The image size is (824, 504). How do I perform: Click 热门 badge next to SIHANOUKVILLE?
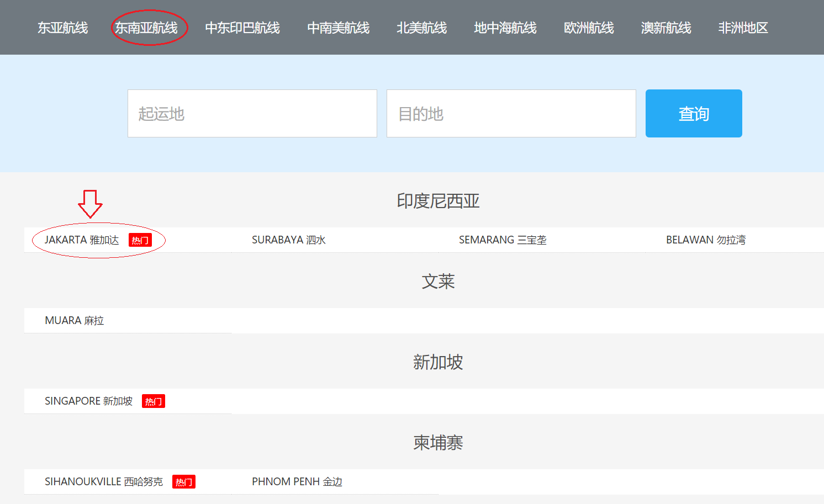click(x=184, y=482)
